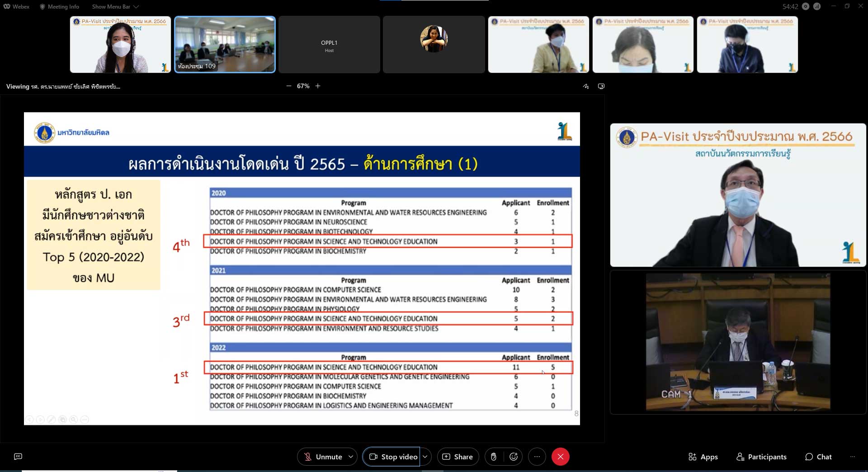Click the red leave meeting button
Screen dimensions: 868x472
coord(560,457)
